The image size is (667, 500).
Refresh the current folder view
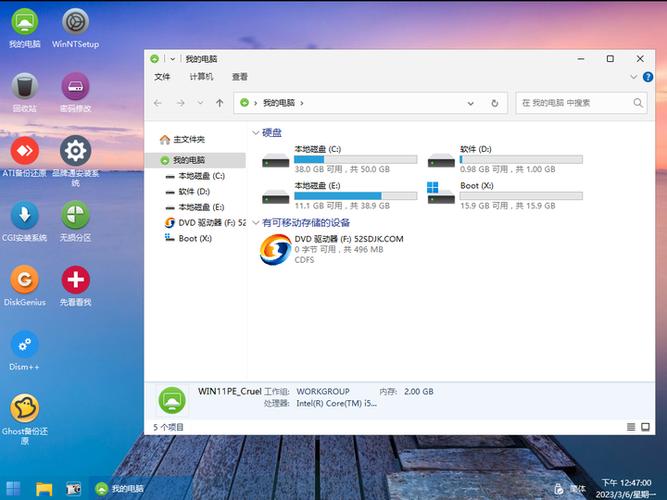[x=494, y=103]
